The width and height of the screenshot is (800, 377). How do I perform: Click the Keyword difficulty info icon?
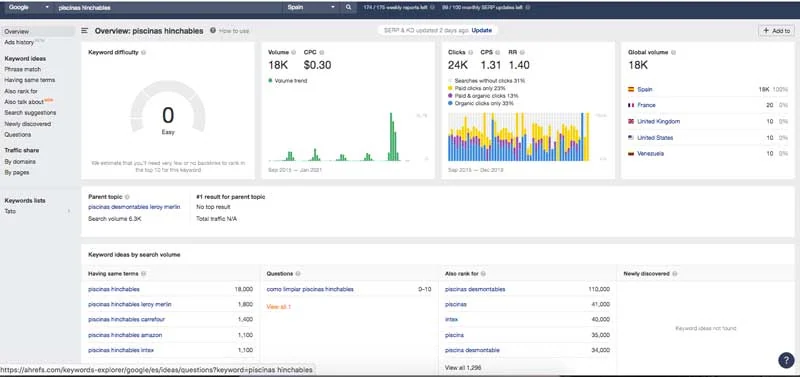point(143,52)
